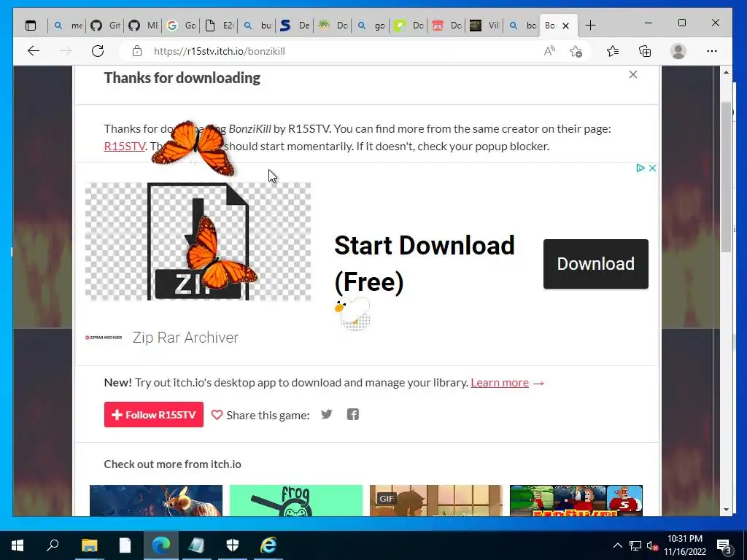The image size is (747, 560).
Task: Open Settings and more menu
Action: [x=712, y=51]
